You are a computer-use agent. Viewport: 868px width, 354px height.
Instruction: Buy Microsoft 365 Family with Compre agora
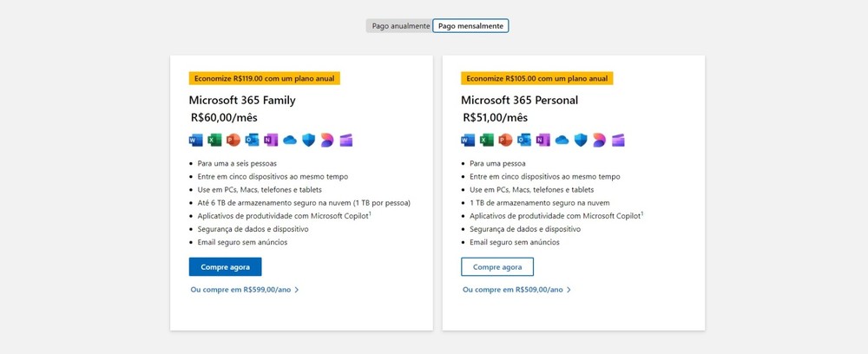click(x=226, y=266)
